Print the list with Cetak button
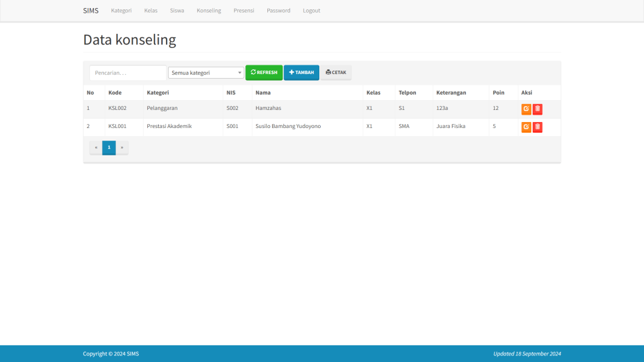The width and height of the screenshot is (644, 362). click(x=336, y=73)
